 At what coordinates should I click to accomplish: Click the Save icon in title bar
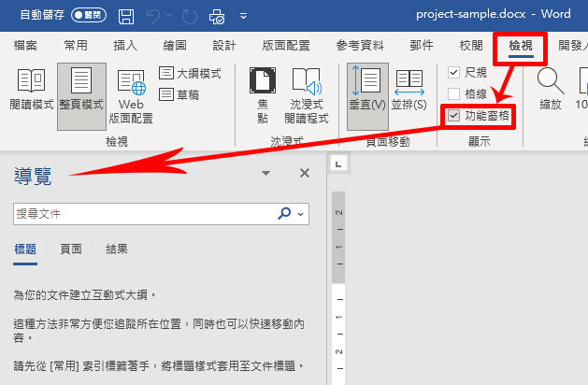[x=126, y=16]
